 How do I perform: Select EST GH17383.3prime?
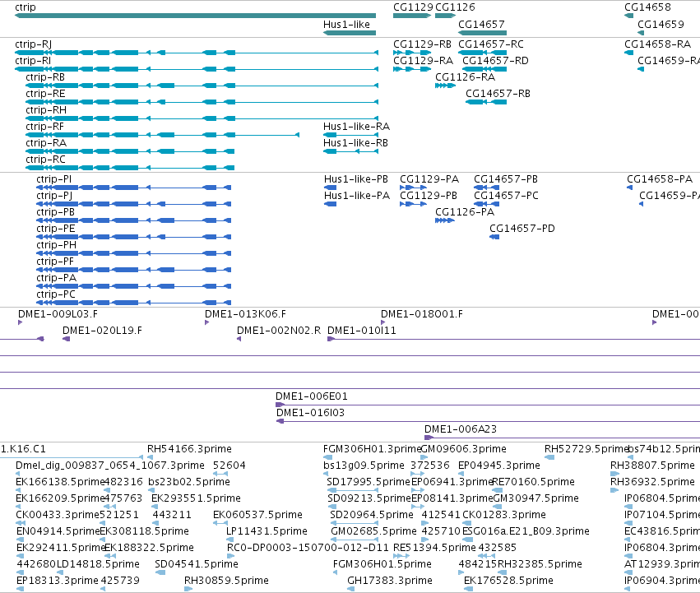390,581
